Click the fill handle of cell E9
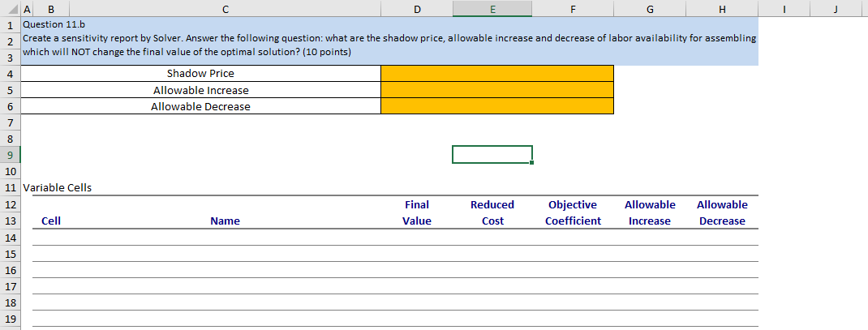The width and height of the screenshot is (868, 330). [532, 163]
